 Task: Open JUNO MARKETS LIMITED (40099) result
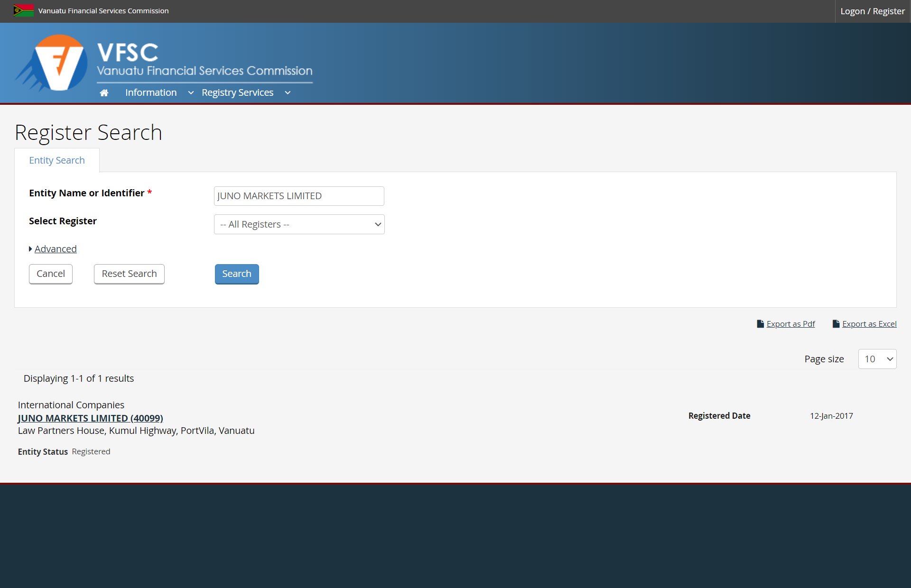[x=90, y=418]
